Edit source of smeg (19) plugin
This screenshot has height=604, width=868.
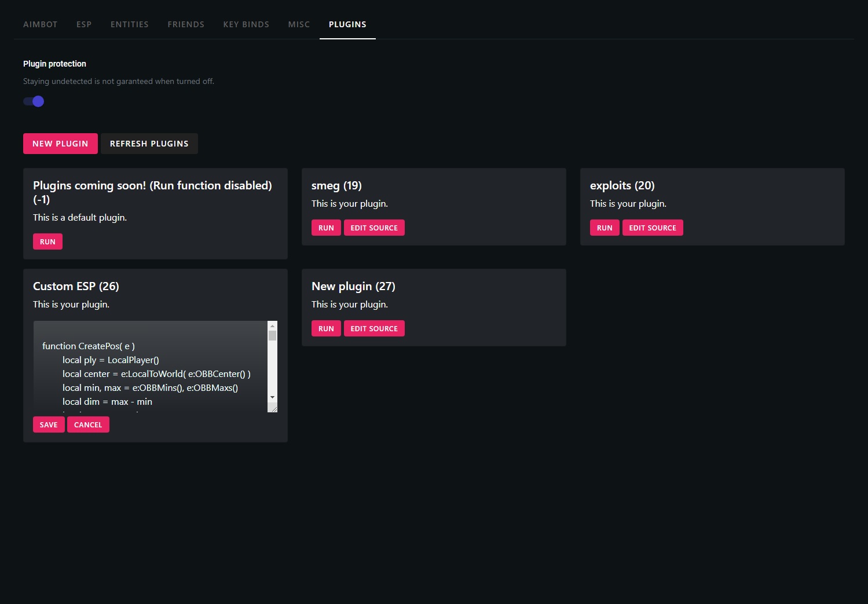[374, 228]
